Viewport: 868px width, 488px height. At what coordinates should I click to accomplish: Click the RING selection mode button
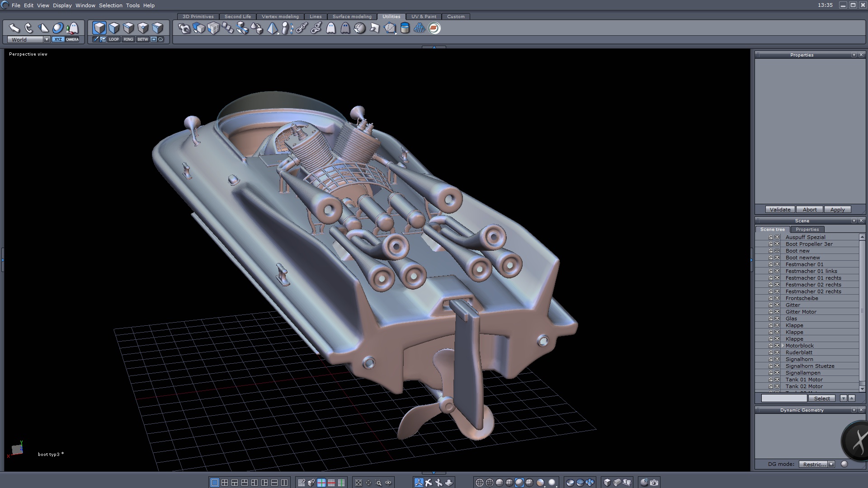click(128, 39)
